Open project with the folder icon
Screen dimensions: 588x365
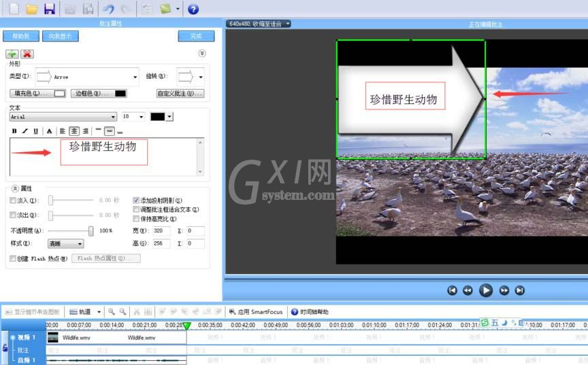(x=32, y=9)
